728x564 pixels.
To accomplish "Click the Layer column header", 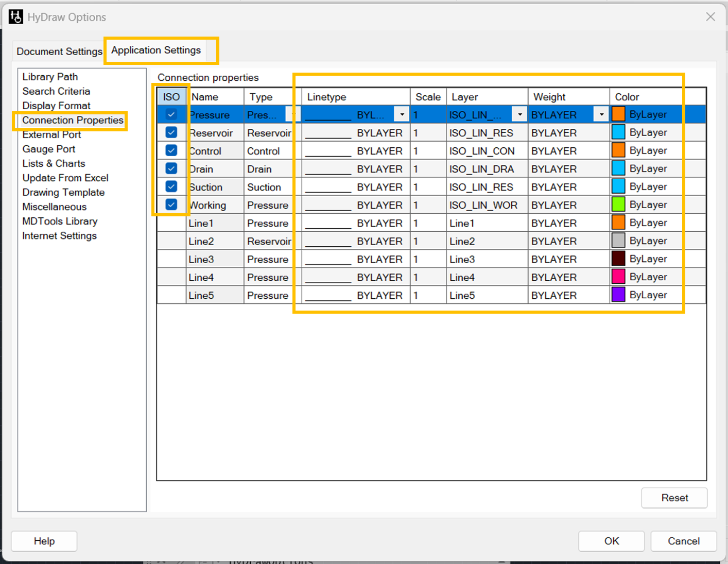I will pos(487,97).
